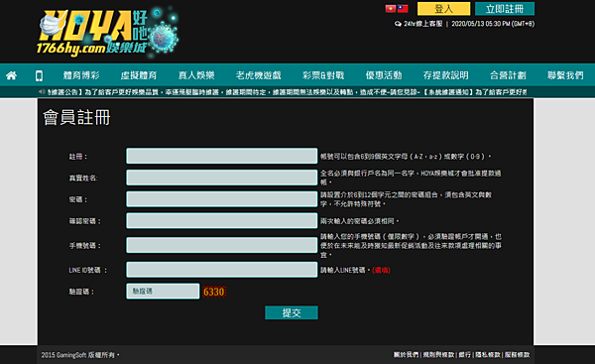
Task: Open 關於我們 footer link
Action: [406, 354]
